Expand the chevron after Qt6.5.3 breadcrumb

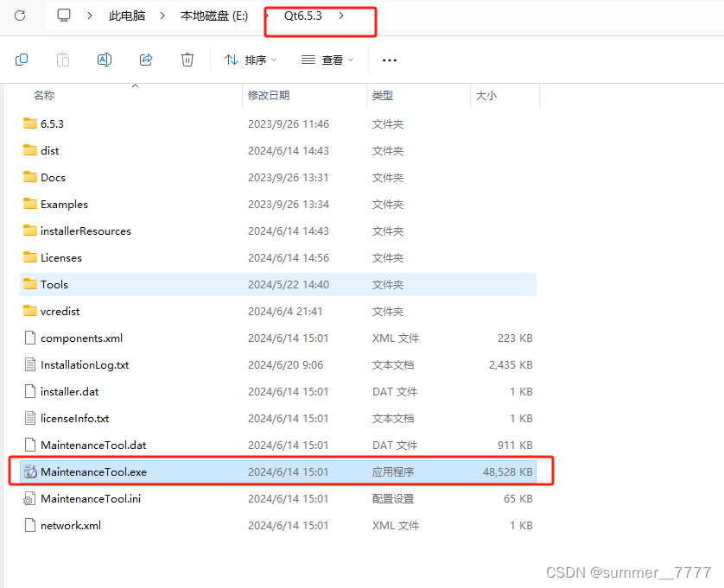tap(341, 15)
